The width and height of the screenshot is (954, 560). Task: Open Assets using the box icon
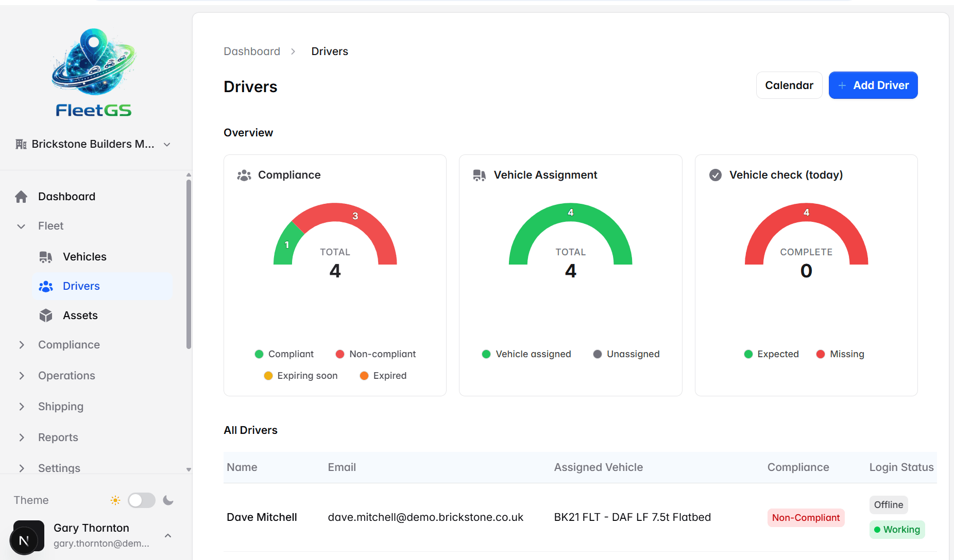pyautogui.click(x=46, y=315)
